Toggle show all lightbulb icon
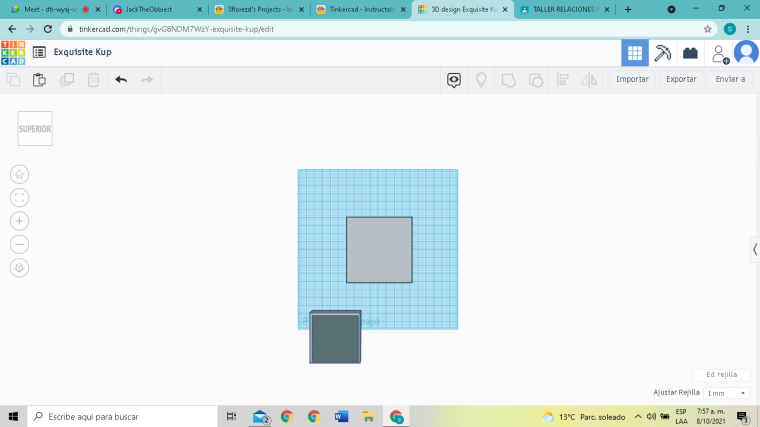The height and width of the screenshot is (427, 760). click(x=481, y=79)
